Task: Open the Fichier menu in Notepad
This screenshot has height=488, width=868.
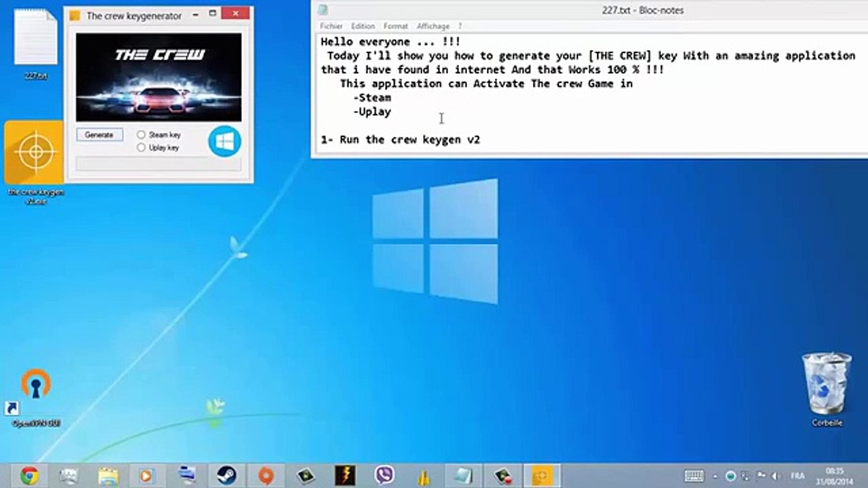Action: [331, 26]
